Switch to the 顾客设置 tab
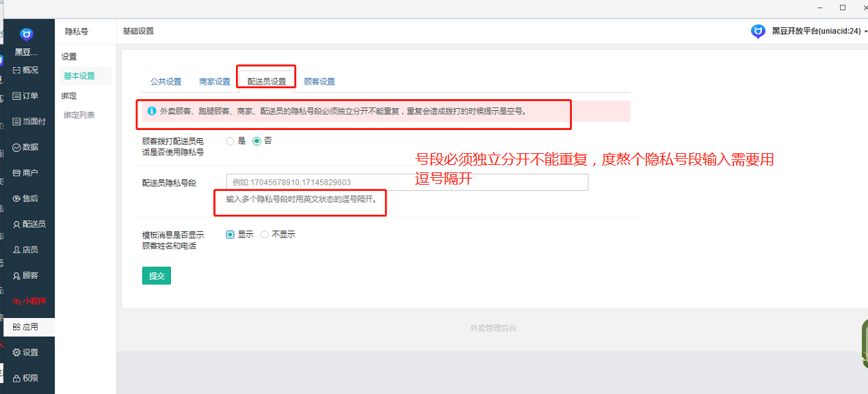 click(319, 81)
